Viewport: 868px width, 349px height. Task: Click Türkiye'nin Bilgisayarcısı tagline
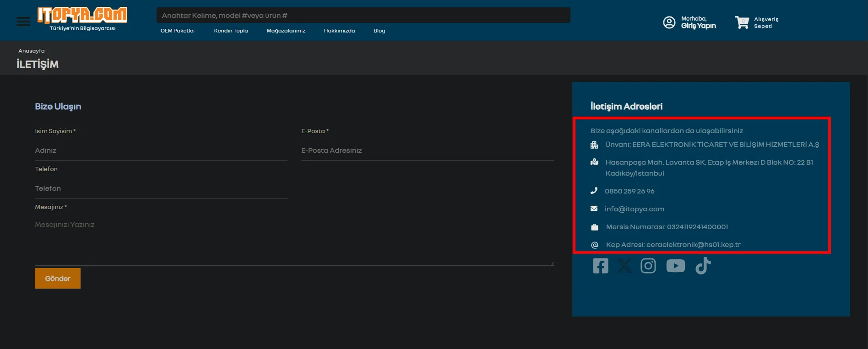[82, 28]
